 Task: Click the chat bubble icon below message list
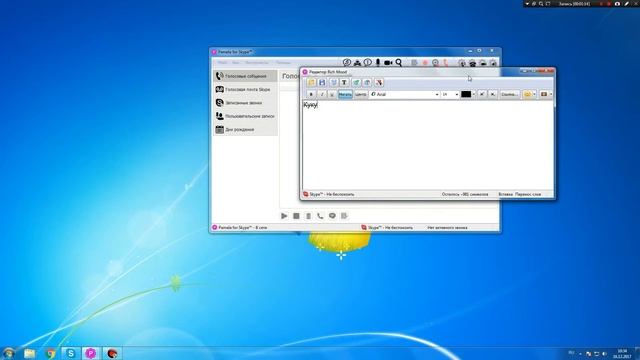click(332, 216)
